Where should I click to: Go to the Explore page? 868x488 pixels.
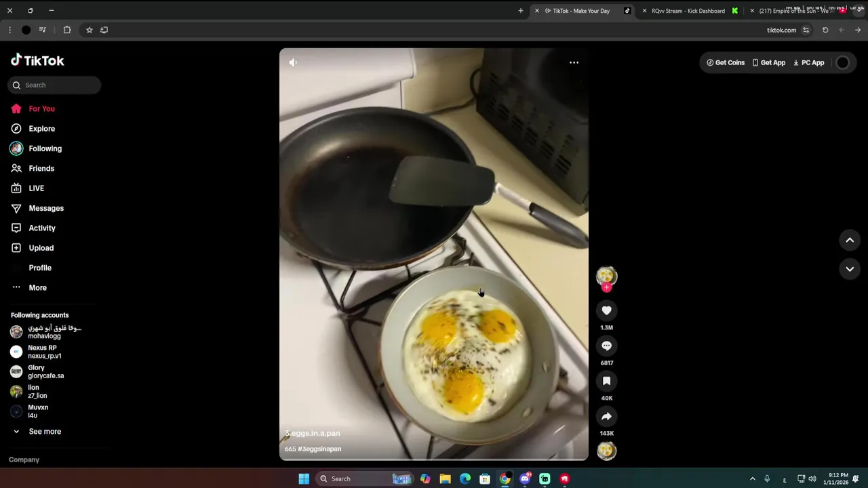pos(33,129)
